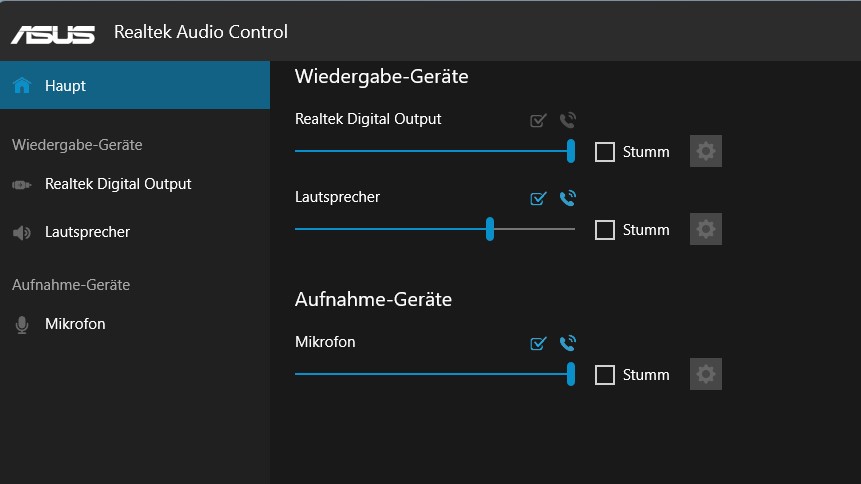Set Mikrofon as default communication device
Image resolution: width=861 pixels, height=484 pixels.
coord(568,344)
